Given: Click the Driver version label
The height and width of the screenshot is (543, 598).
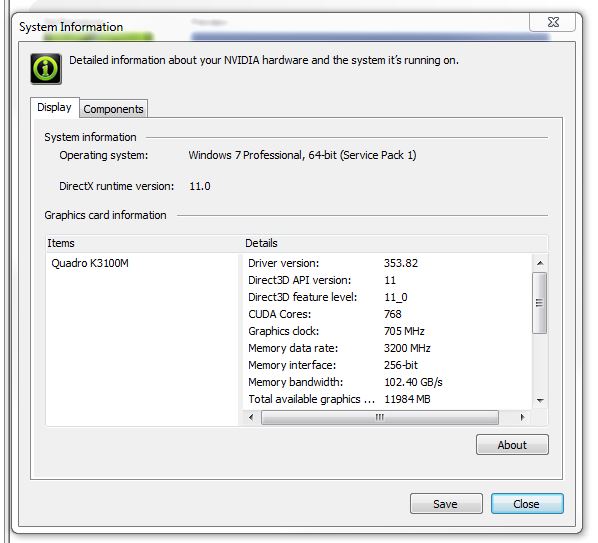Looking at the screenshot, I should (284, 263).
